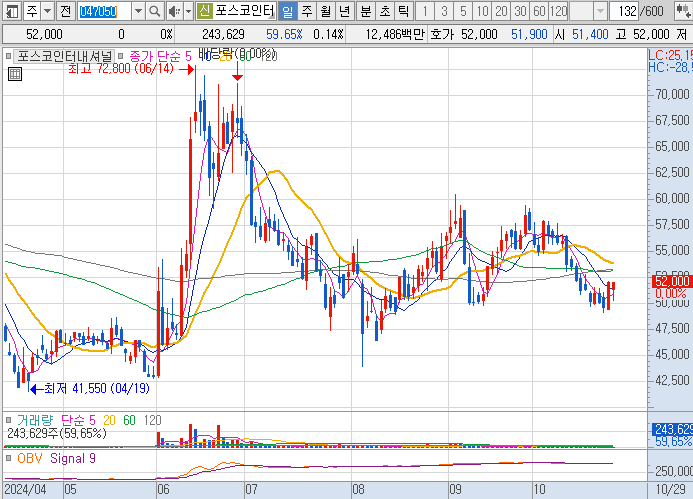
Task: Click the speaker sound icon
Action: 175,11
